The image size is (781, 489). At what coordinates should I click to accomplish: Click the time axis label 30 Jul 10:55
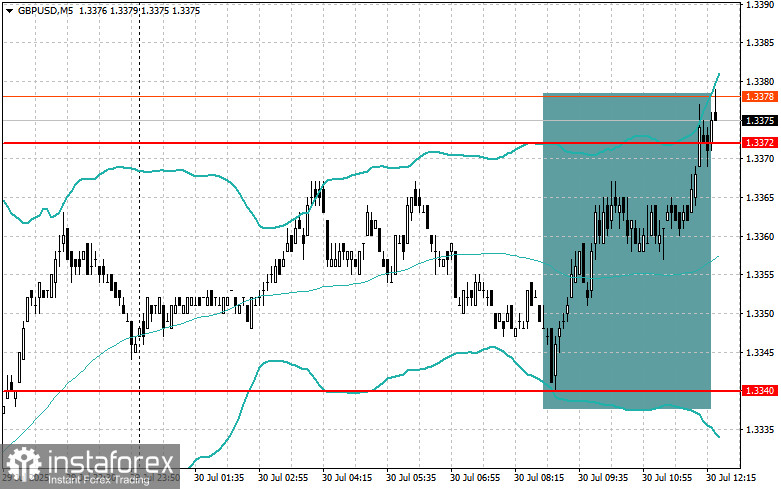[x=667, y=478]
